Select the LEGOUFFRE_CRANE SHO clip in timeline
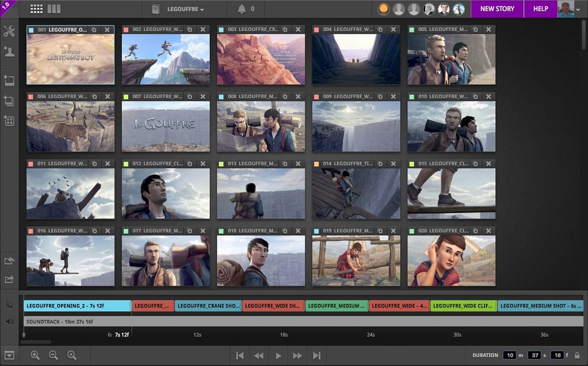 (208, 306)
